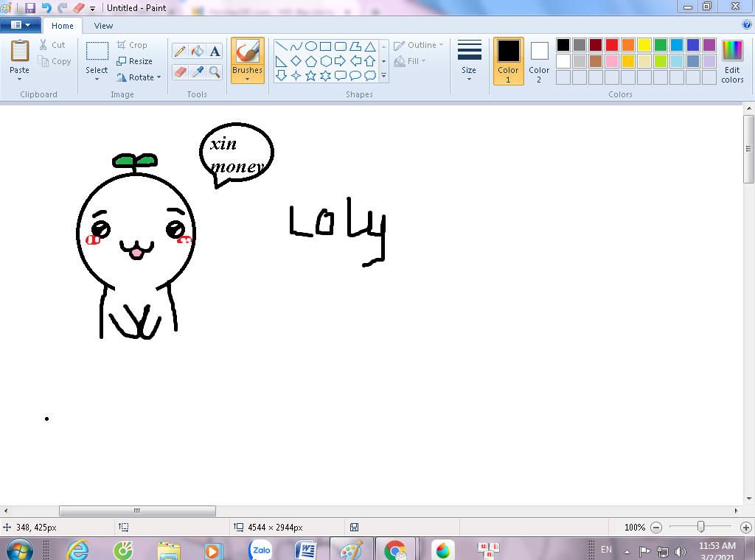
Task: Select the Rounded rectangle shape
Action: coord(341,46)
